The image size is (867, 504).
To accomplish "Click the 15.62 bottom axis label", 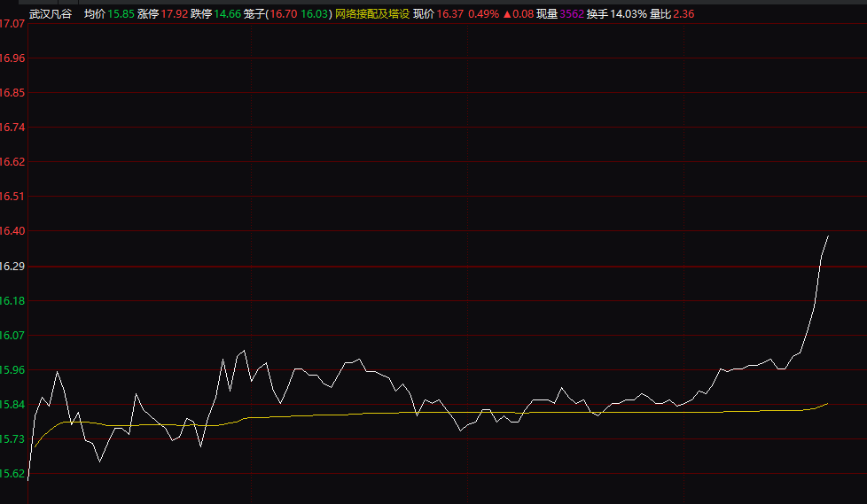I will click(12, 474).
